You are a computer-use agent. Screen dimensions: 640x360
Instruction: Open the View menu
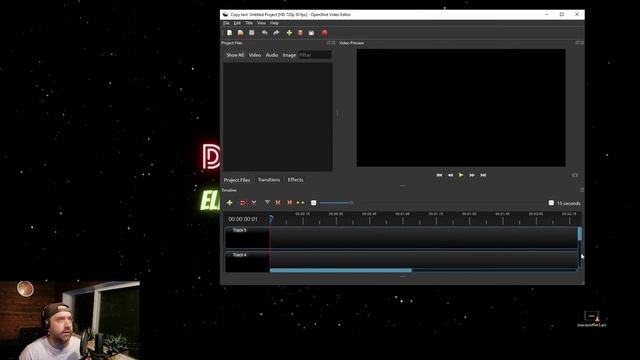pyautogui.click(x=261, y=23)
